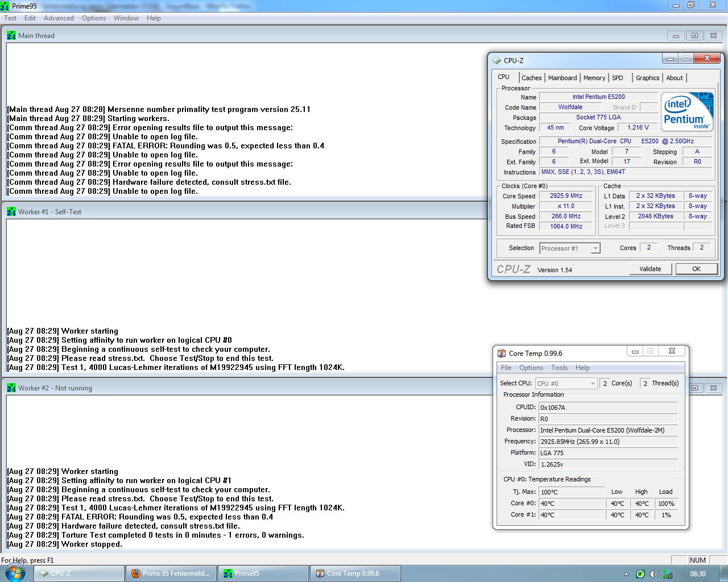
Task: Click the Intel Pentium inside logo
Action: coord(688,111)
